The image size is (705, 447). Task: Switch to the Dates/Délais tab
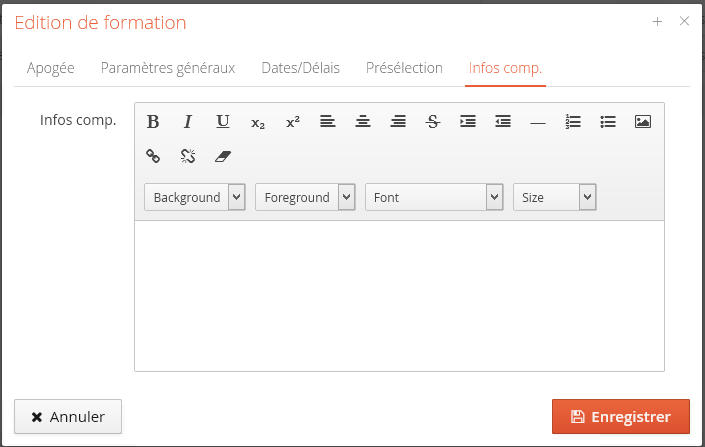[300, 68]
